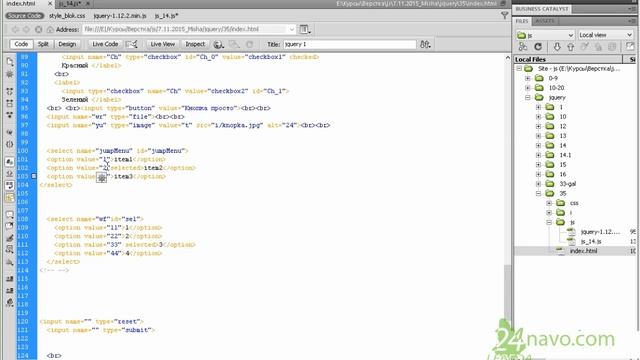Click the Wrap Tag icon
The height and width of the screenshot is (360, 640).
[10, 238]
